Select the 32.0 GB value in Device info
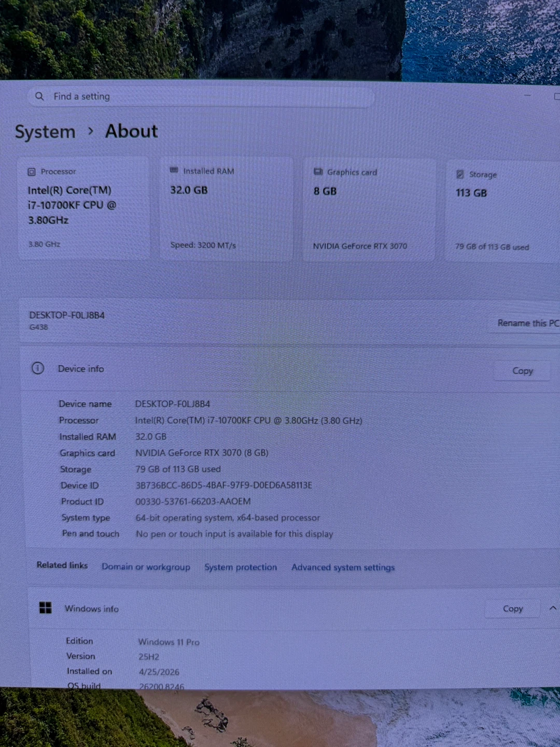The image size is (560, 747). coord(151,437)
